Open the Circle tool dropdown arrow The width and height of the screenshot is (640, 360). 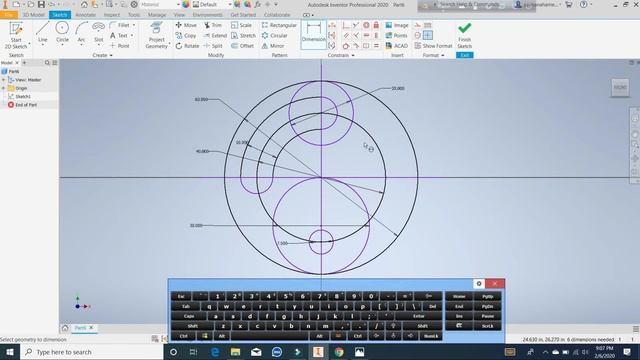tap(62, 45)
